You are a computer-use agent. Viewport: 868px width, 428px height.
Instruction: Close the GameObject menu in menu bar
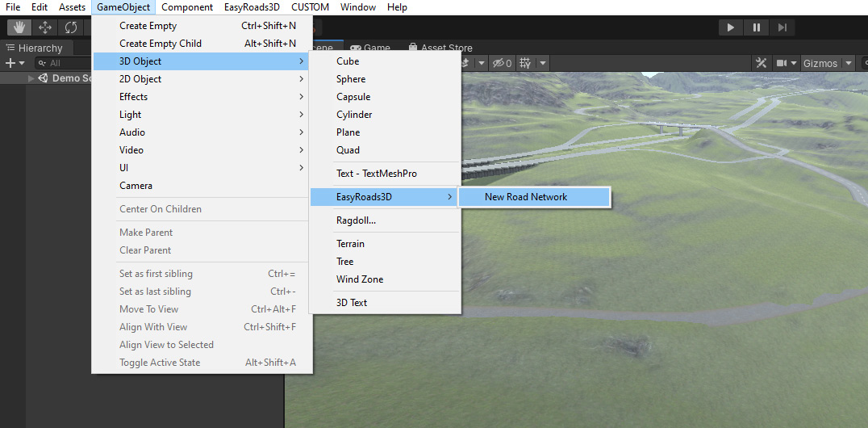point(123,7)
